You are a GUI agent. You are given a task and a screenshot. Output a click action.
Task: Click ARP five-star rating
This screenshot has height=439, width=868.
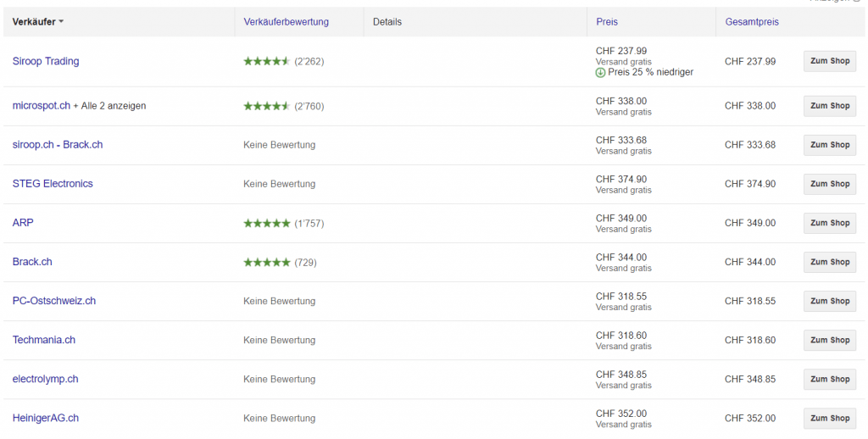266,224
